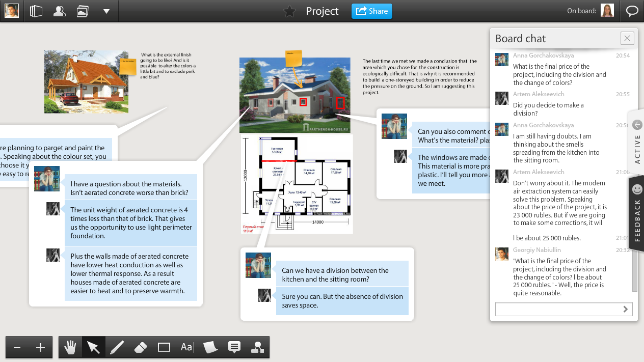644x362 pixels.
Task: Close the Board chat panel
Action: pyautogui.click(x=627, y=38)
